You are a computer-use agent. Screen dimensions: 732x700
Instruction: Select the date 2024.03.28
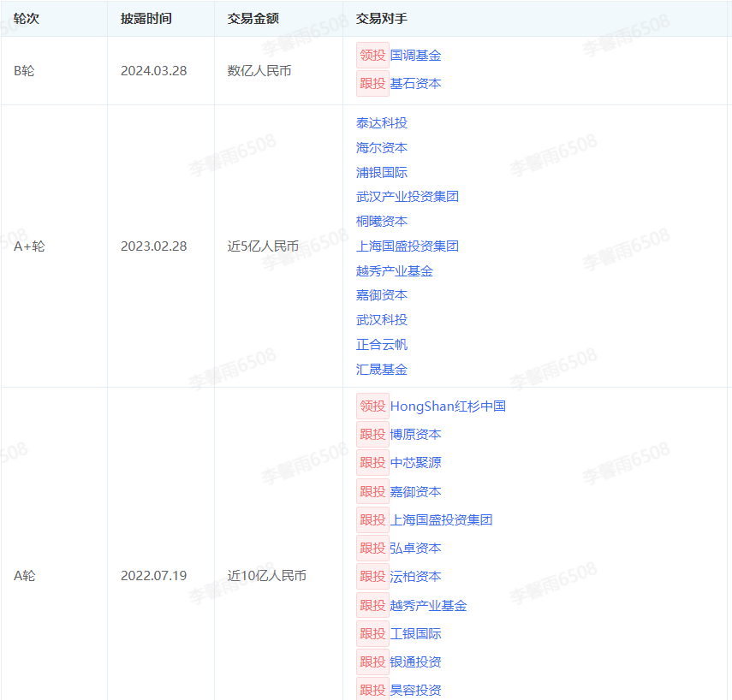click(153, 71)
